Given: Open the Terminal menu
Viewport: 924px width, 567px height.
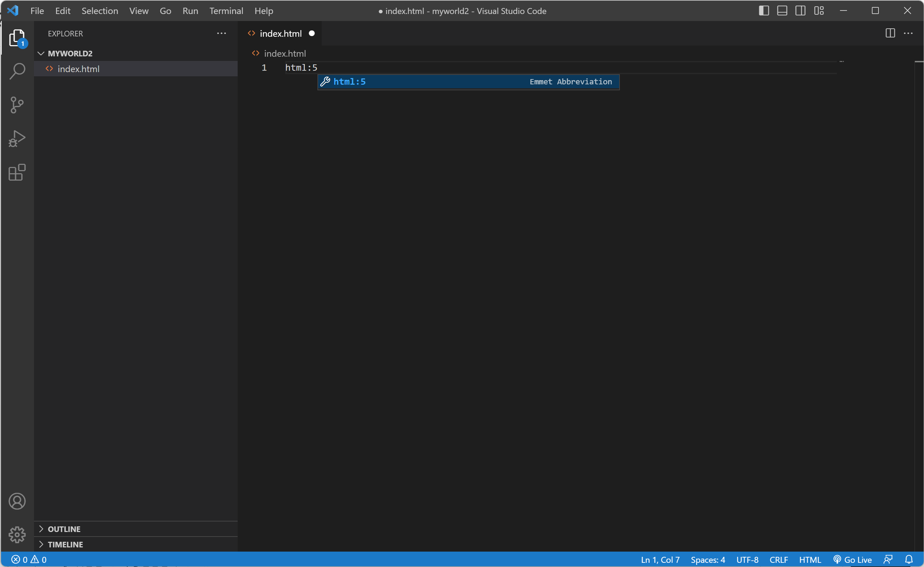Looking at the screenshot, I should (226, 11).
